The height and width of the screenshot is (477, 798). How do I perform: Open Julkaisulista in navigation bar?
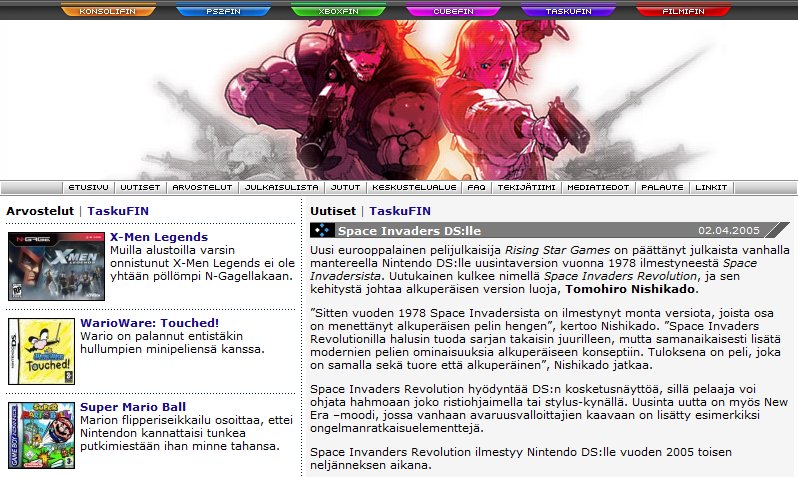[x=281, y=187]
